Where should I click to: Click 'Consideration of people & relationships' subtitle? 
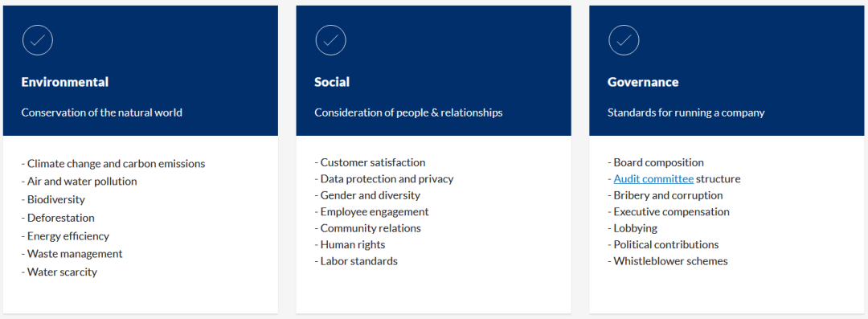(x=408, y=112)
